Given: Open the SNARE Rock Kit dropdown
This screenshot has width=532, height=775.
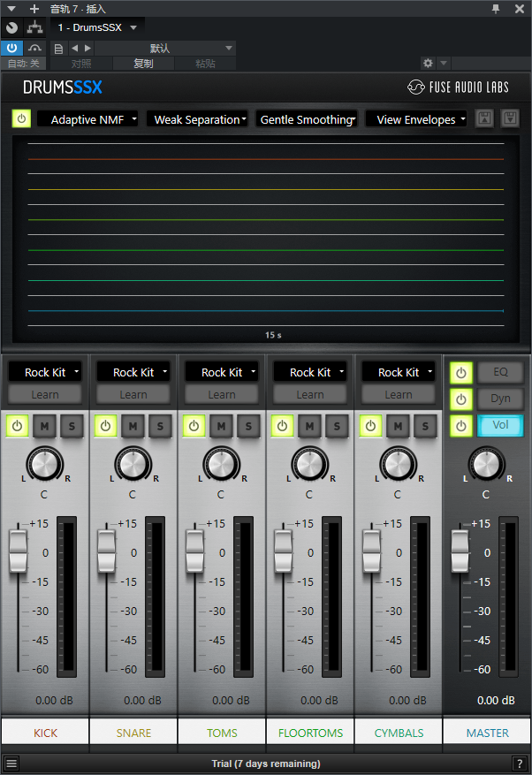Looking at the screenshot, I should (x=133, y=372).
